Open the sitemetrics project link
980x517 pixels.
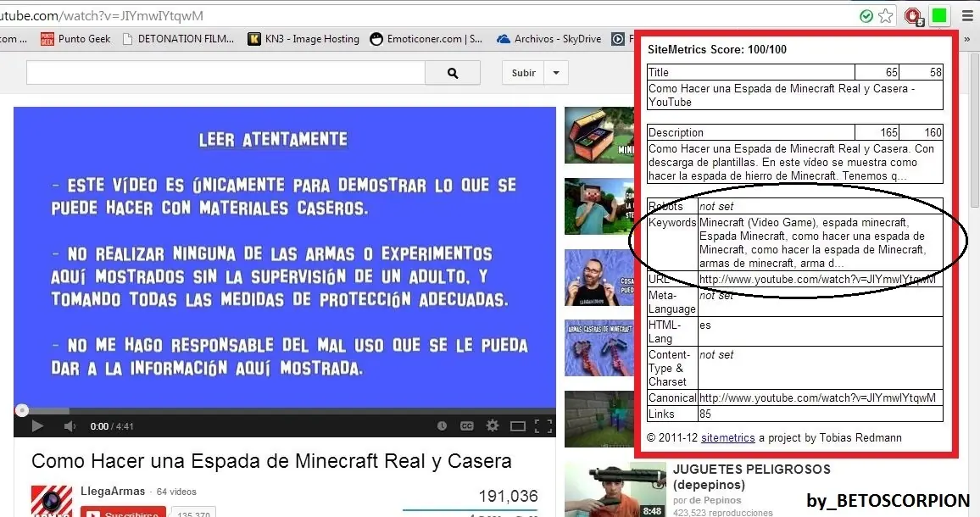[x=727, y=437]
